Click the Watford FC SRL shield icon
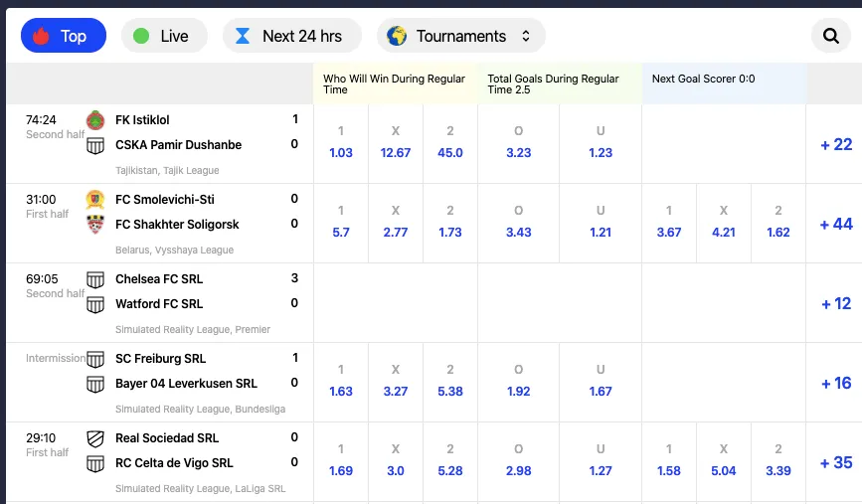 [x=95, y=304]
